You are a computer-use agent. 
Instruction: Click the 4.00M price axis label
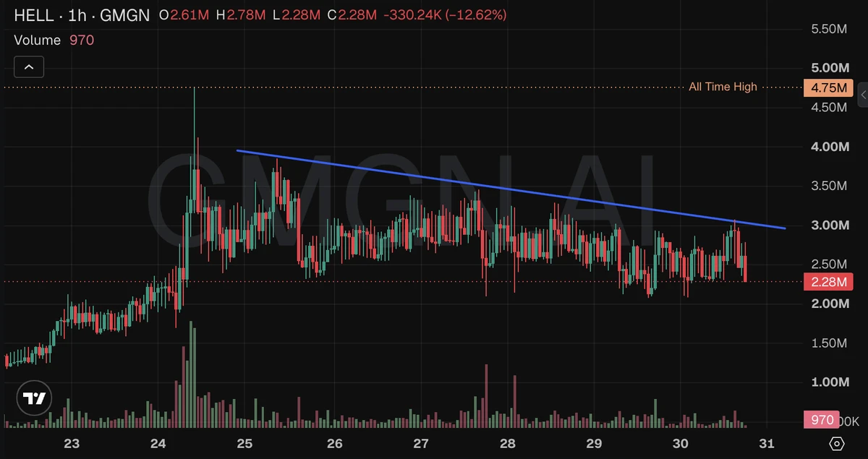click(x=829, y=147)
